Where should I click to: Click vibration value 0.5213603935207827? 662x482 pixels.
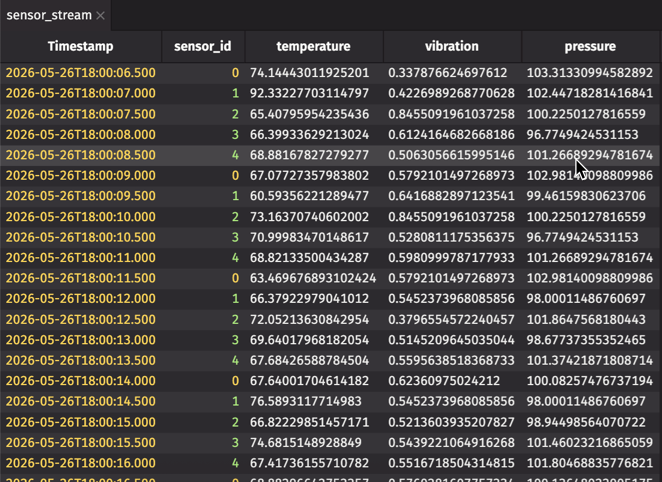pos(451,422)
